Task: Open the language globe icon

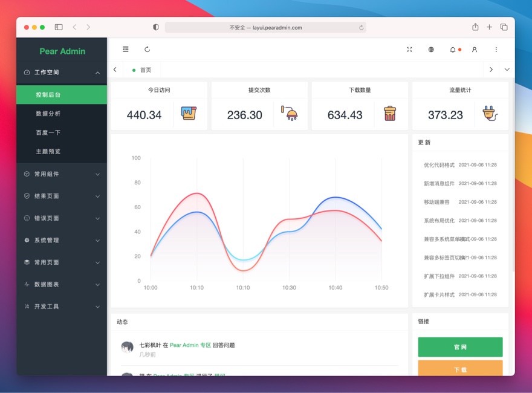Action: point(430,50)
